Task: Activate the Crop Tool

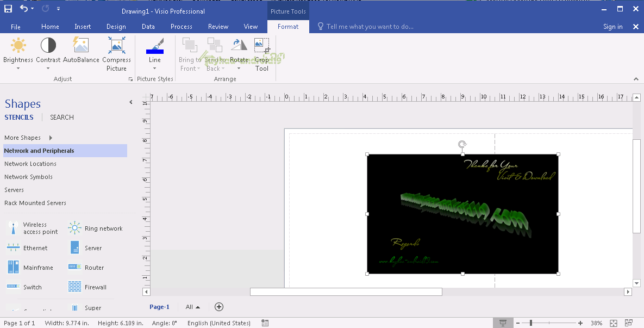Action: (x=261, y=54)
